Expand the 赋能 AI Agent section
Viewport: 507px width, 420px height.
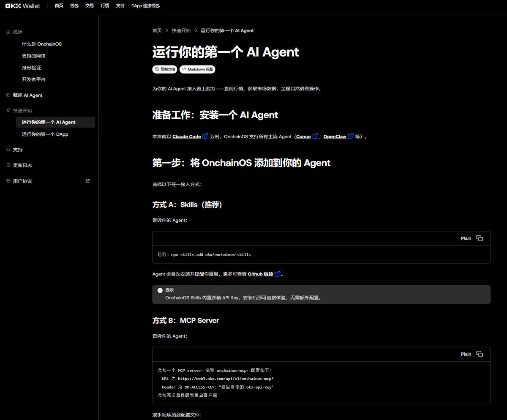click(27, 95)
